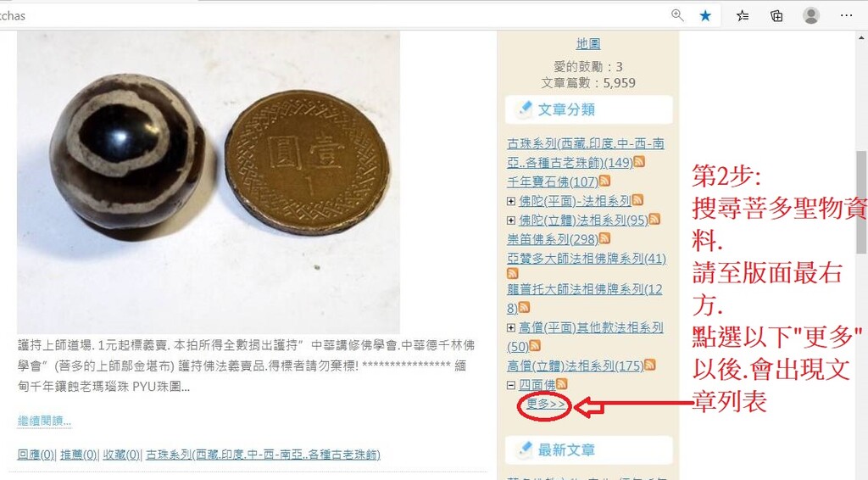Open RSS feed icon next to 千年寶石佛(107)
This screenshot has width=868, height=480.
pos(604,181)
